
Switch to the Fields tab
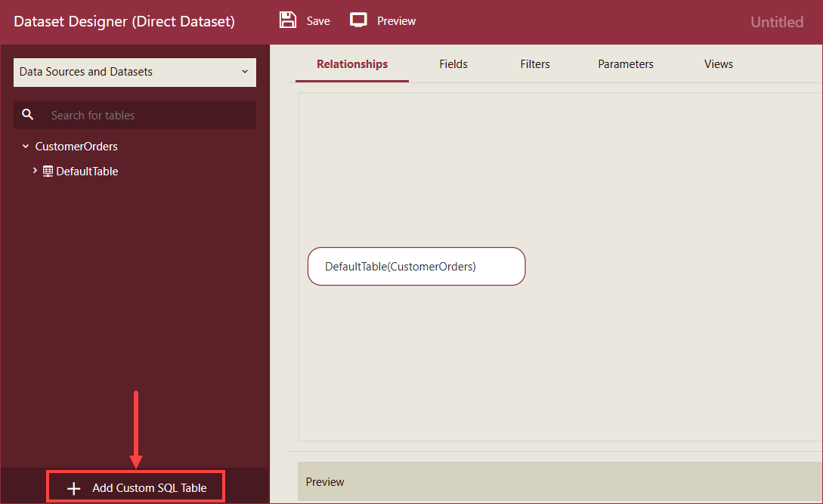[x=453, y=64]
